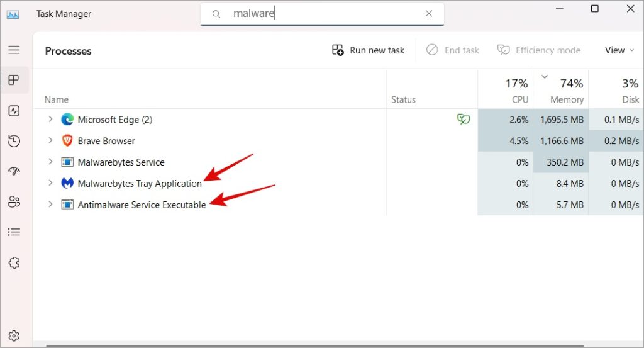Click the End task button

[452, 50]
